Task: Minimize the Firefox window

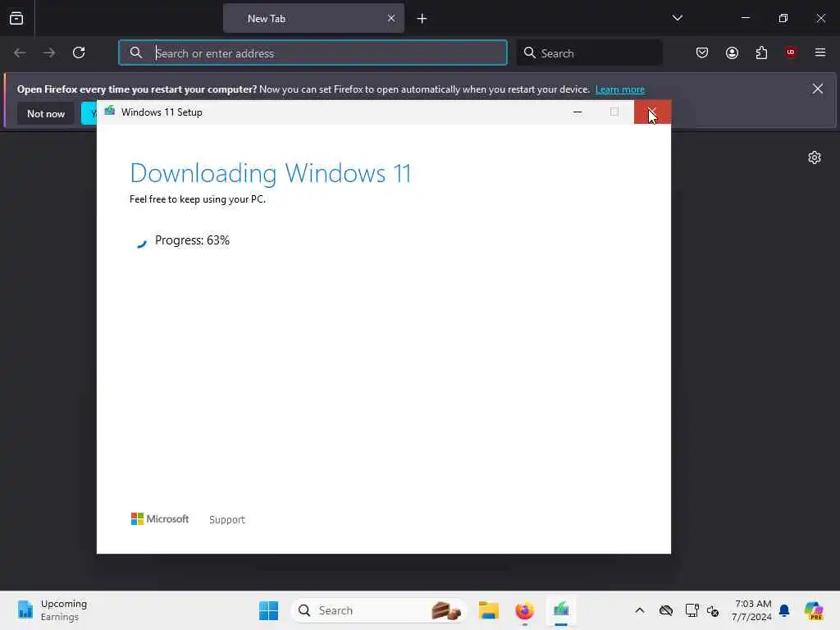Action: click(745, 18)
